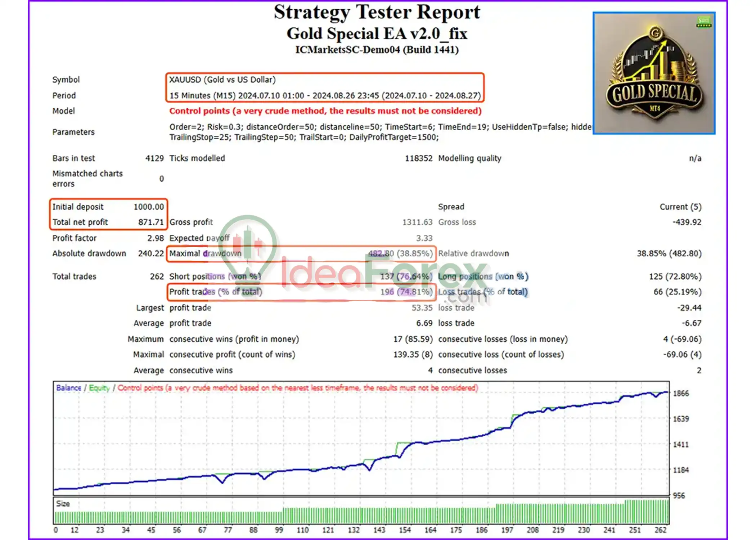Click Total trades value '262'
The image size is (756, 540).
point(157,276)
